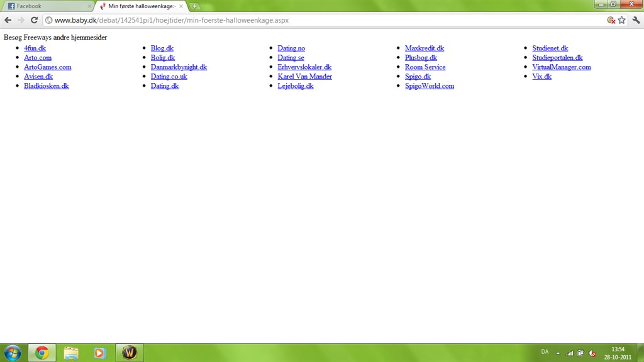Visit the Studieportalen.dk link

[557, 57]
